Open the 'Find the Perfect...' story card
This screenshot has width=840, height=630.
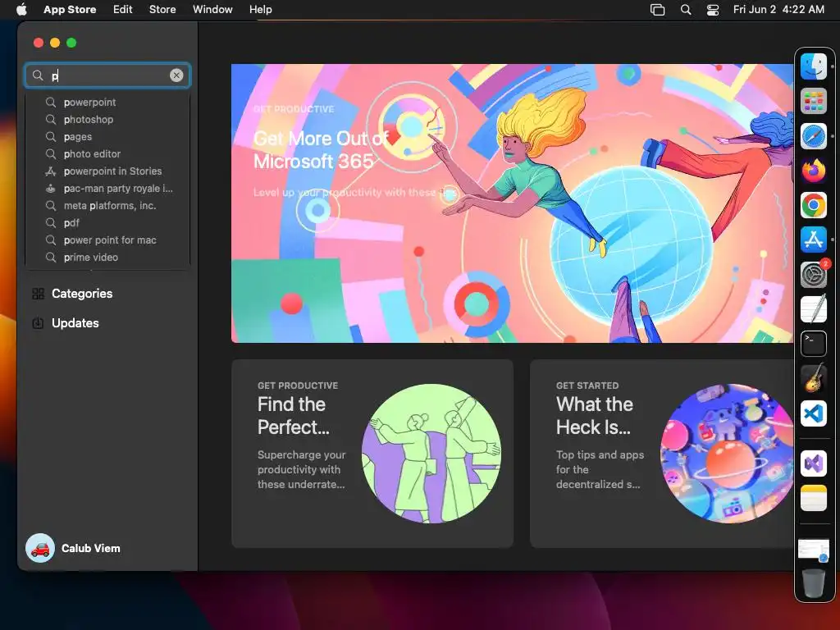pyautogui.click(x=372, y=453)
